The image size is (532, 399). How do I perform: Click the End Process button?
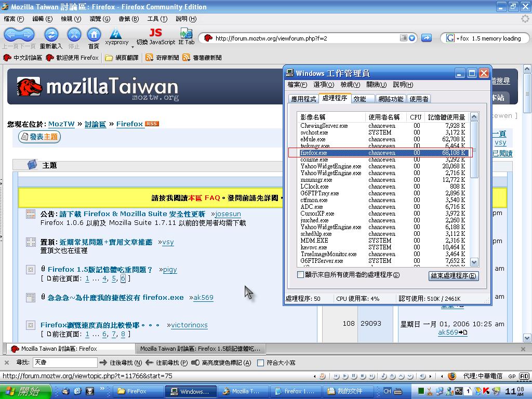point(454,276)
